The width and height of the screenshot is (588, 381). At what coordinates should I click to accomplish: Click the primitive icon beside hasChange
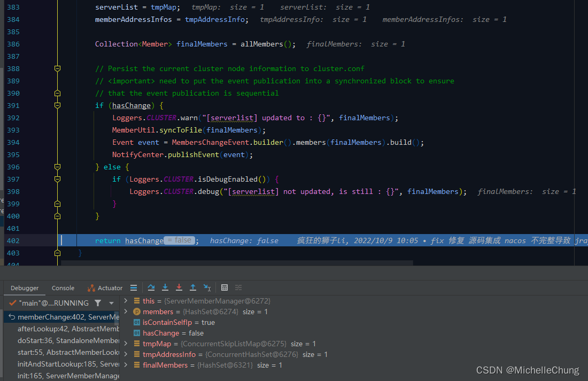coord(137,333)
